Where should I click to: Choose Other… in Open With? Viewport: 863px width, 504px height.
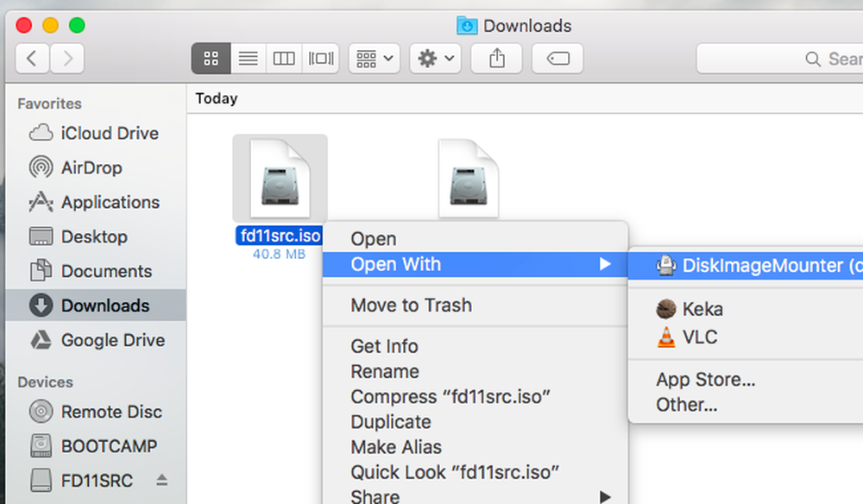pos(746,405)
